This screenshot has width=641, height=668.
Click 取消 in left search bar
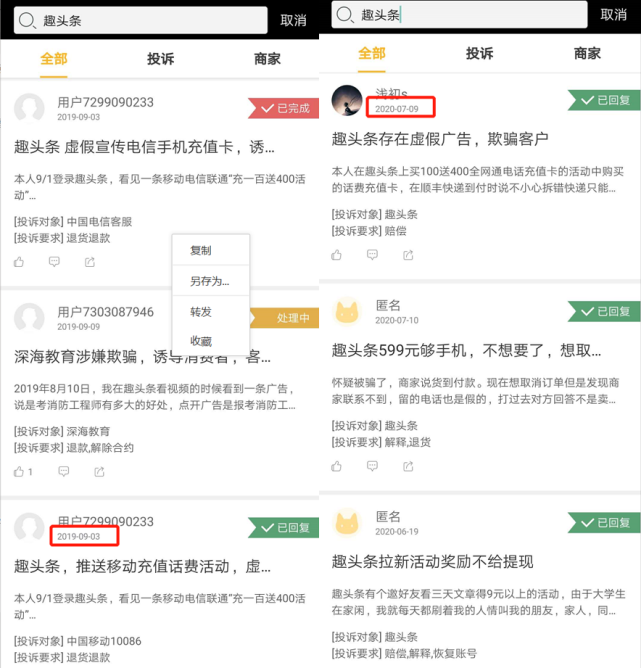click(293, 20)
